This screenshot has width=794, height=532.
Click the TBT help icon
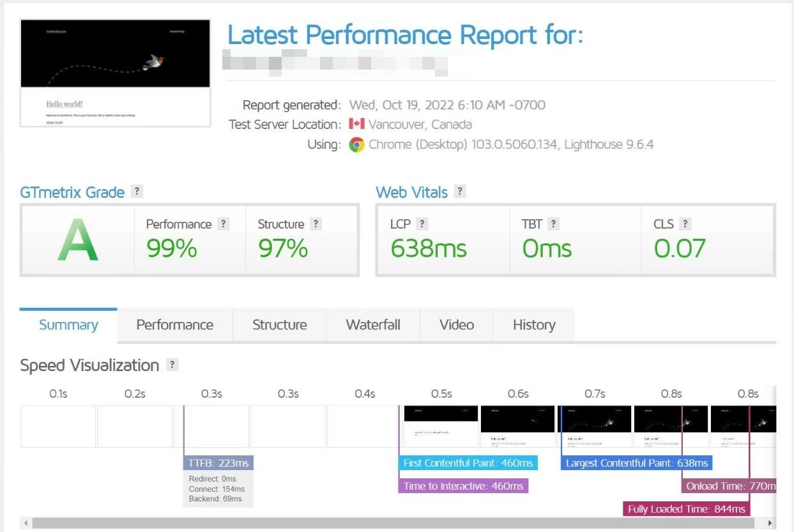click(554, 224)
